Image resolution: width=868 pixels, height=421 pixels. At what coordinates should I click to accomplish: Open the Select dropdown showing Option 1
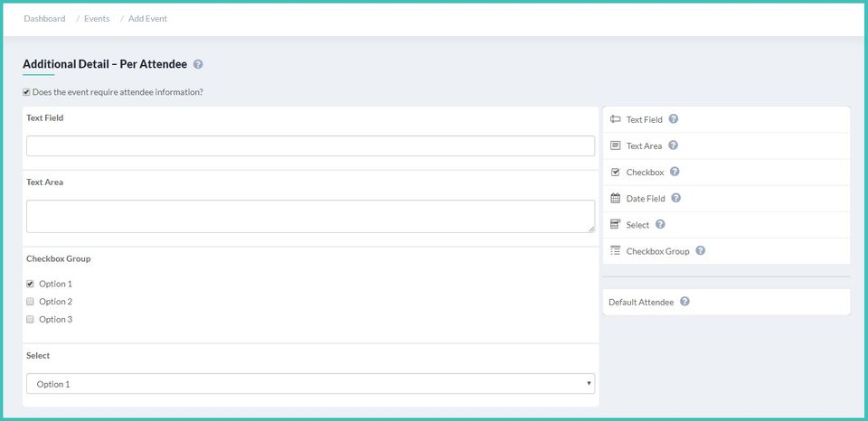310,384
